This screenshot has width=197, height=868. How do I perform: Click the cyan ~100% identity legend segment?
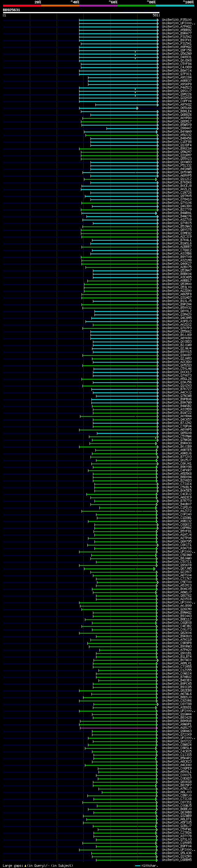(x=175, y=6)
